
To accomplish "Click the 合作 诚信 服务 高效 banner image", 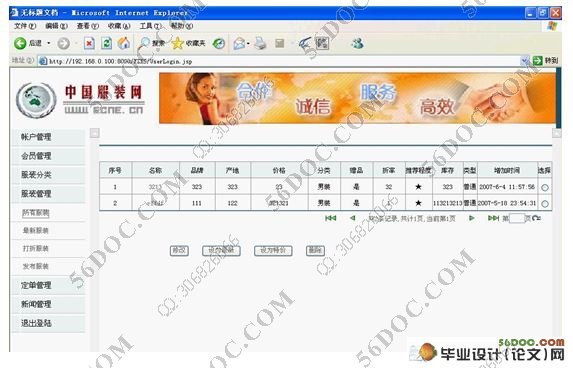I will (x=357, y=98).
